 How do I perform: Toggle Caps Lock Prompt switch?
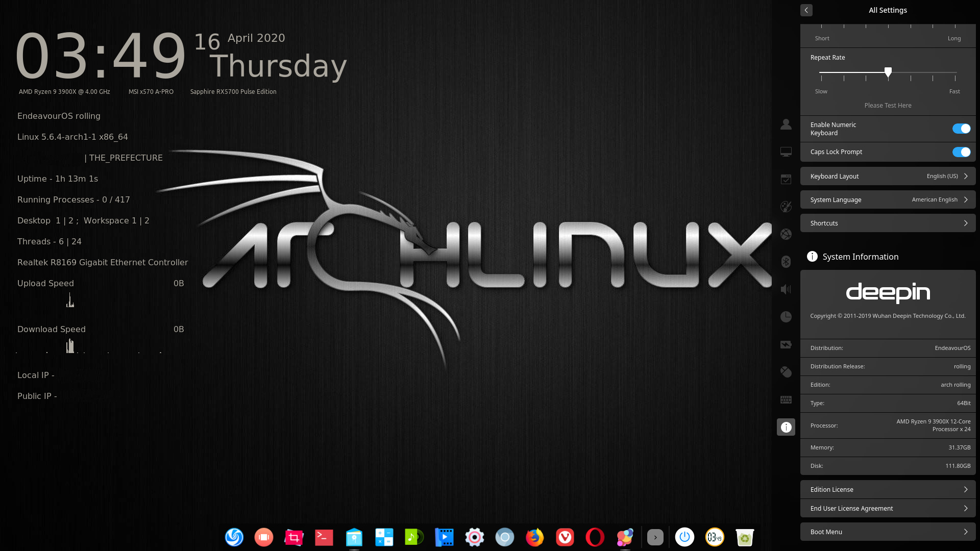[x=961, y=152]
